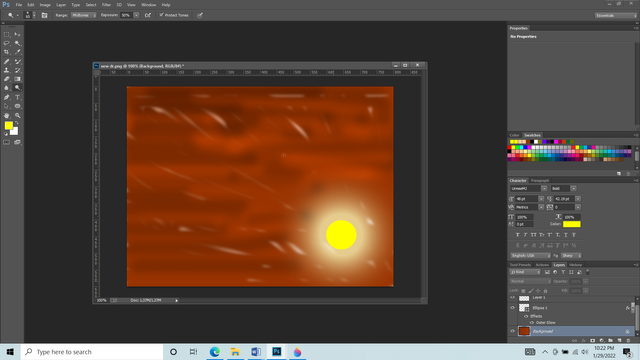Image resolution: width=640 pixels, height=360 pixels.
Task: Open the Exposure slider dropdown arrow
Action: (x=136, y=15)
